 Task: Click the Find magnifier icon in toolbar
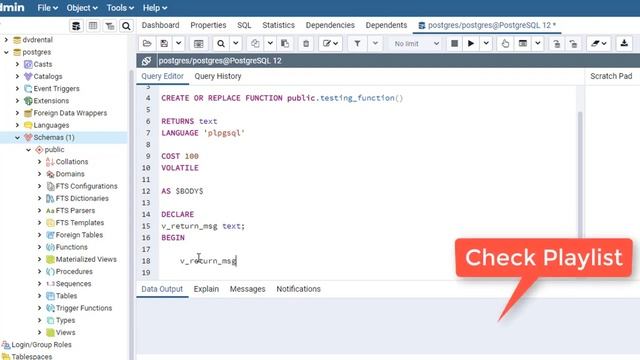point(221,43)
